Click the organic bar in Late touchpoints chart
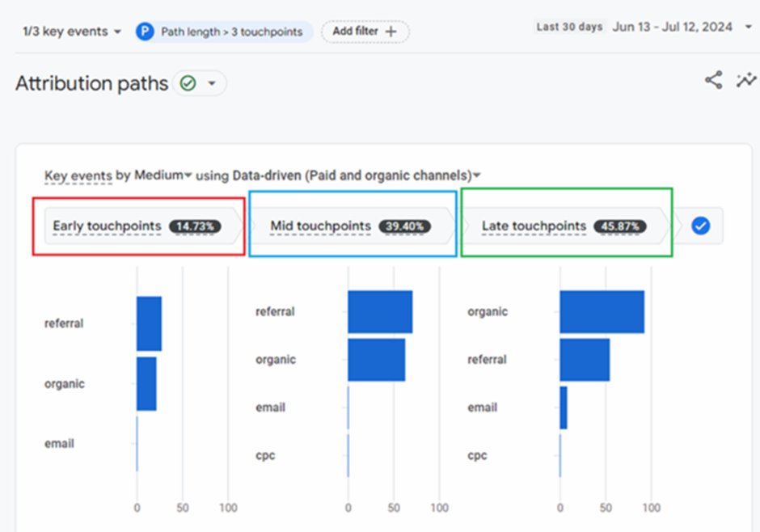This screenshot has height=532, width=760. tap(602, 312)
